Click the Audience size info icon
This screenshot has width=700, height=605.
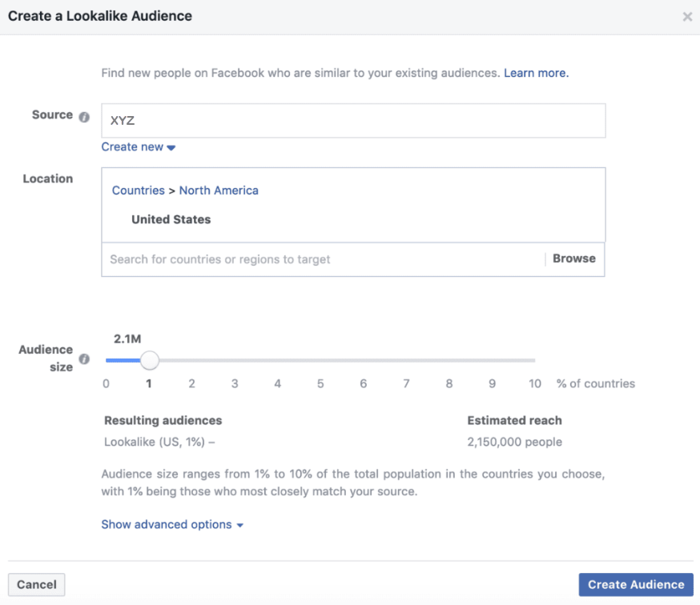85,359
